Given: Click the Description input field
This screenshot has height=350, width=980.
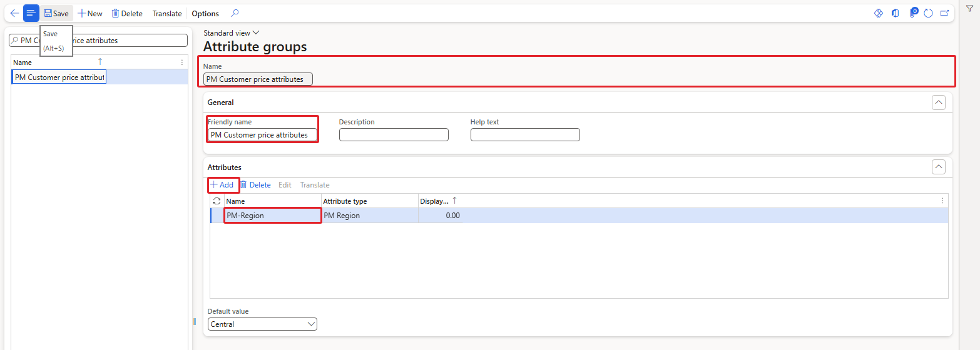Looking at the screenshot, I should pyautogui.click(x=394, y=134).
